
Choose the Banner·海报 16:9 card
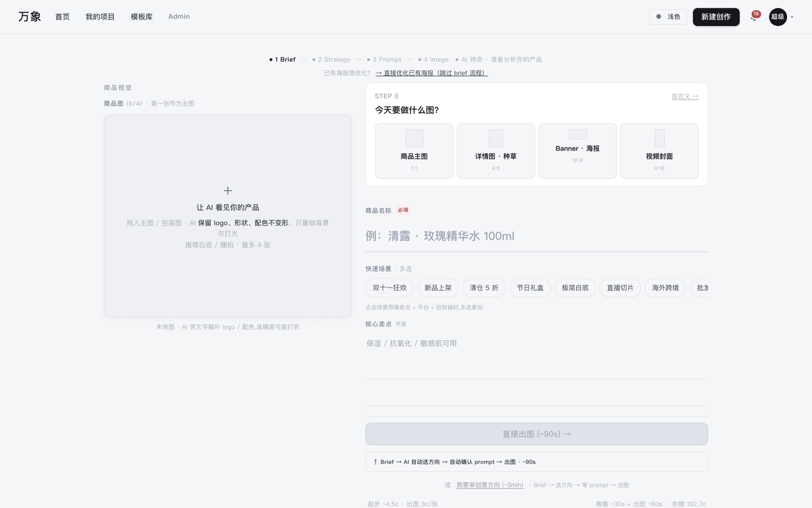tap(578, 151)
